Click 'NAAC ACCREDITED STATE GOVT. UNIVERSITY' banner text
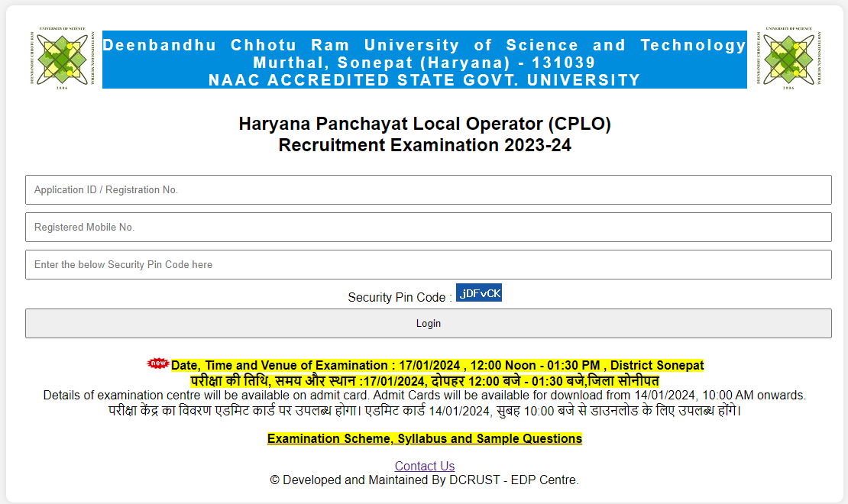 425,80
